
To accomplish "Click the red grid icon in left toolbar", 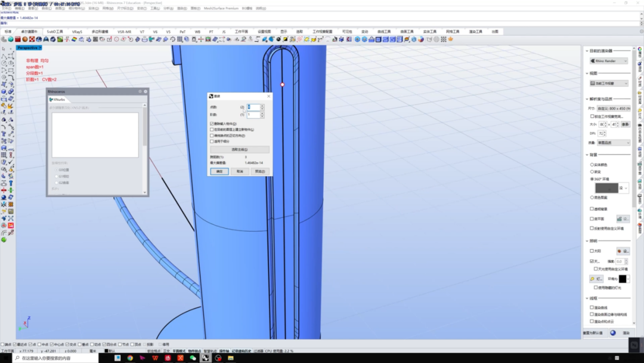I will 11,225.
